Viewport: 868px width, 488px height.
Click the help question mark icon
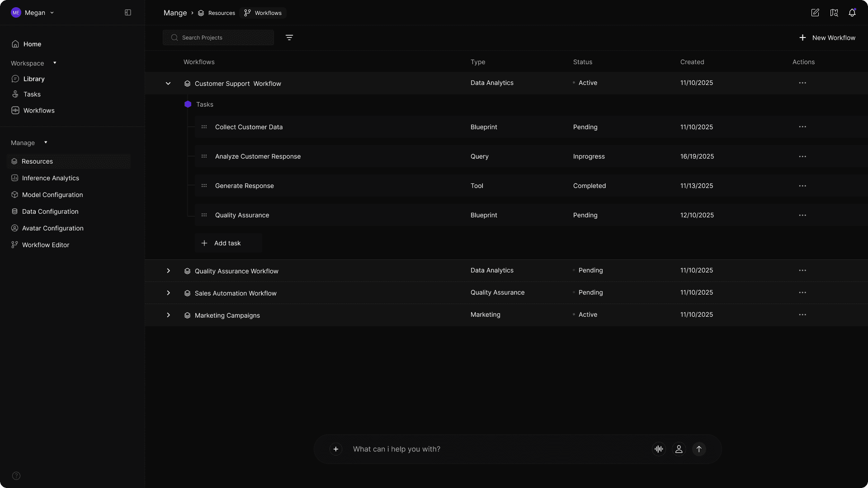(16, 476)
